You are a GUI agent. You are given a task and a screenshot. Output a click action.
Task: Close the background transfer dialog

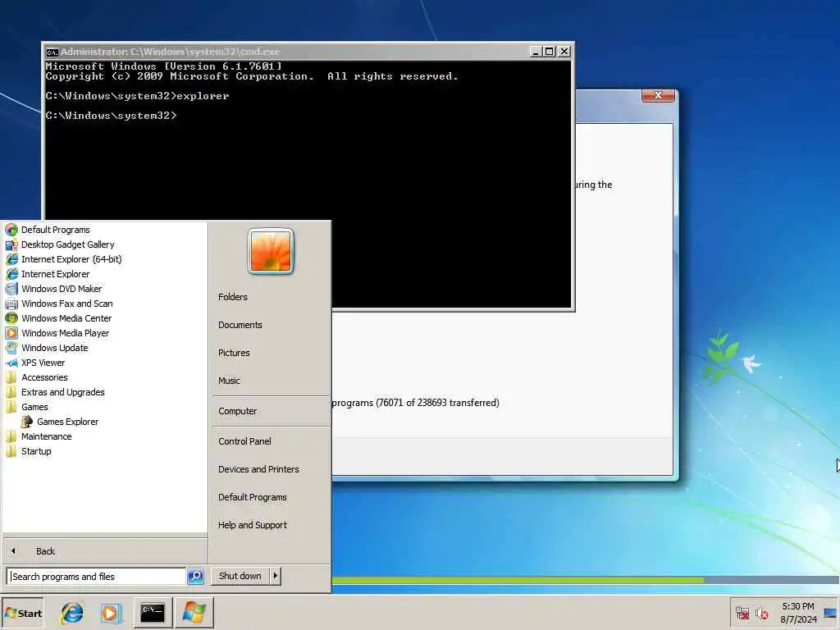click(658, 96)
